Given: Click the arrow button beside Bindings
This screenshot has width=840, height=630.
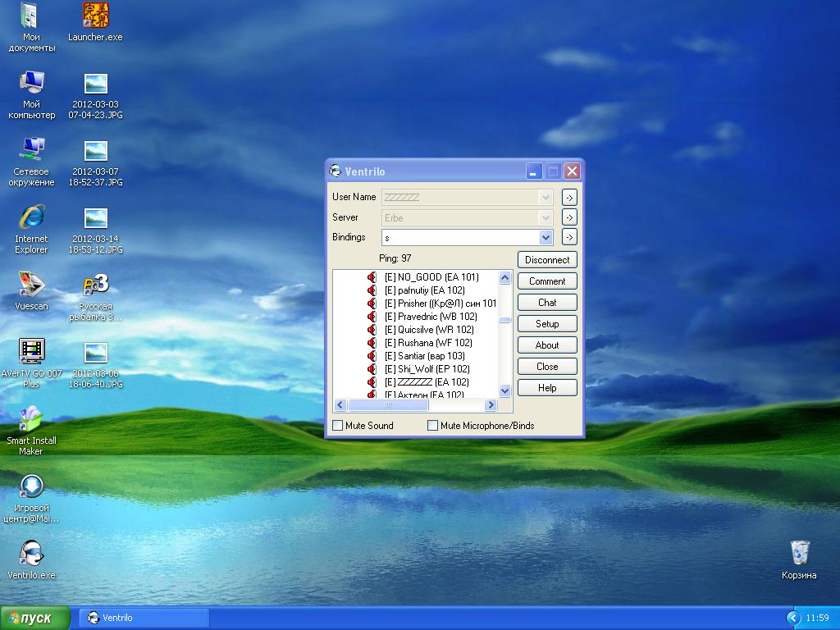Looking at the screenshot, I should [x=569, y=237].
